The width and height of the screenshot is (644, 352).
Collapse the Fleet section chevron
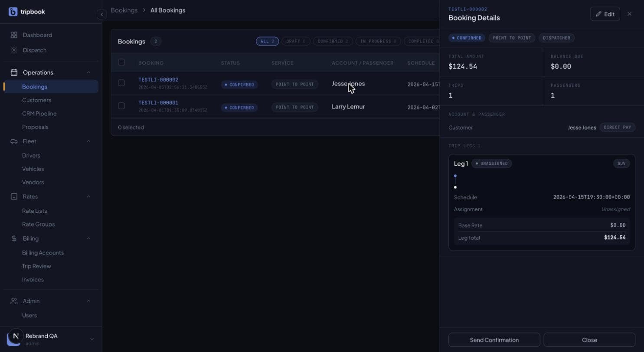(88, 141)
